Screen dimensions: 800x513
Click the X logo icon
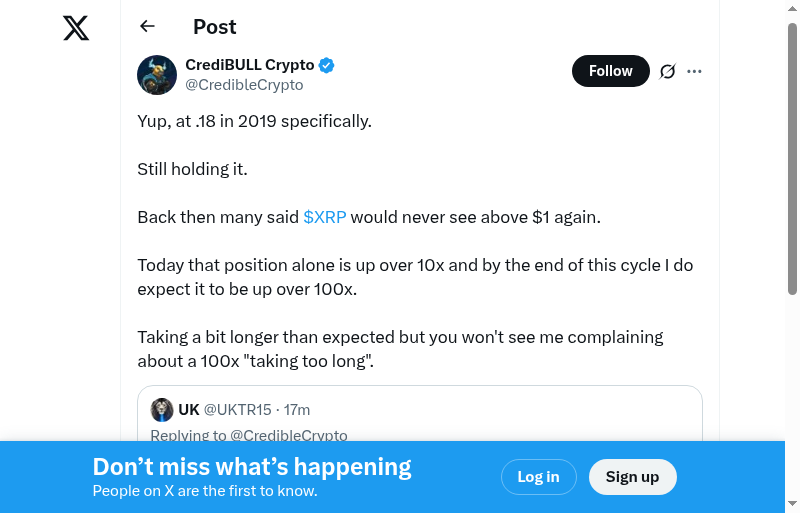tap(76, 27)
